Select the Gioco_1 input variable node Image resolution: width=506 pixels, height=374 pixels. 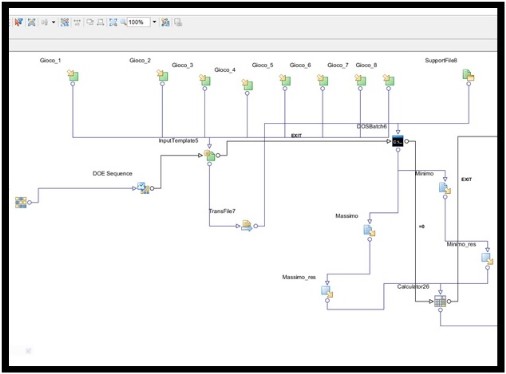coord(73,75)
